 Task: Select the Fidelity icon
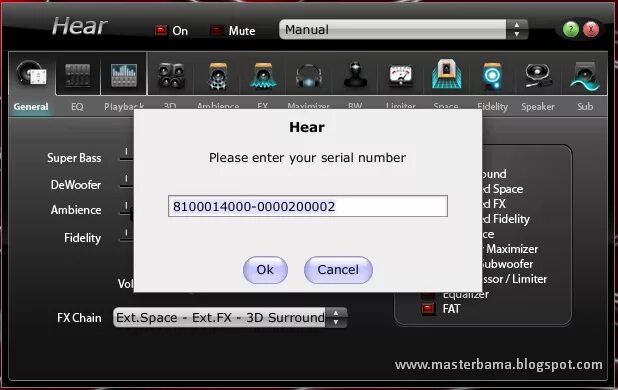pyautogui.click(x=492, y=75)
